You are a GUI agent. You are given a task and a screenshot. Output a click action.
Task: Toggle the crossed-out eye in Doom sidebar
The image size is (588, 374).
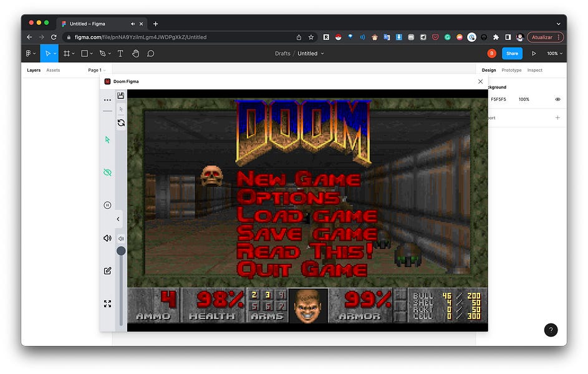tap(107, 173)
